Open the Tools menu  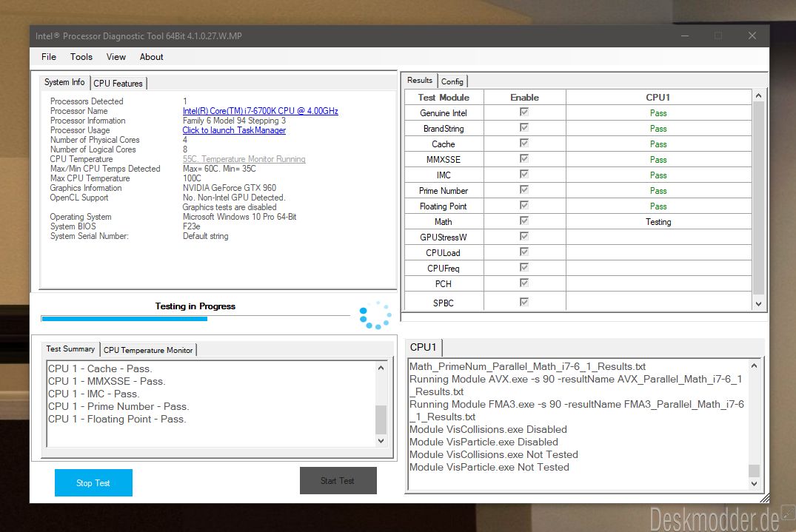tap(81, 57)
